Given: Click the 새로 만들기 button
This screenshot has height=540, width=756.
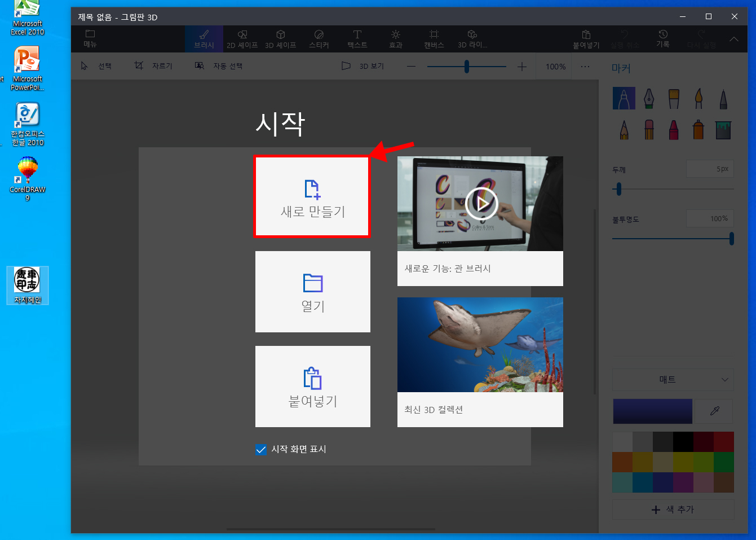Looking at the screenshot, I should (312, 196).
